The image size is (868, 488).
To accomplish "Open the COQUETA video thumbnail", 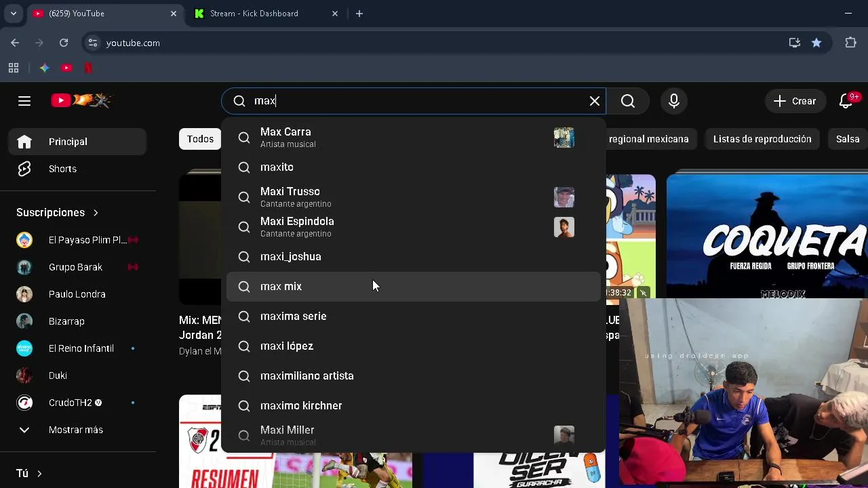I will [x=767, y=236].
